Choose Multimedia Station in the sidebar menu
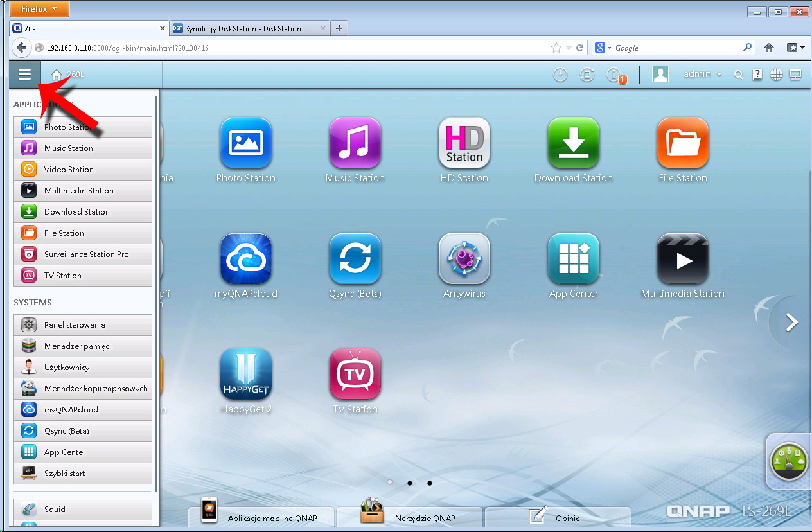 tap(83, 191)
